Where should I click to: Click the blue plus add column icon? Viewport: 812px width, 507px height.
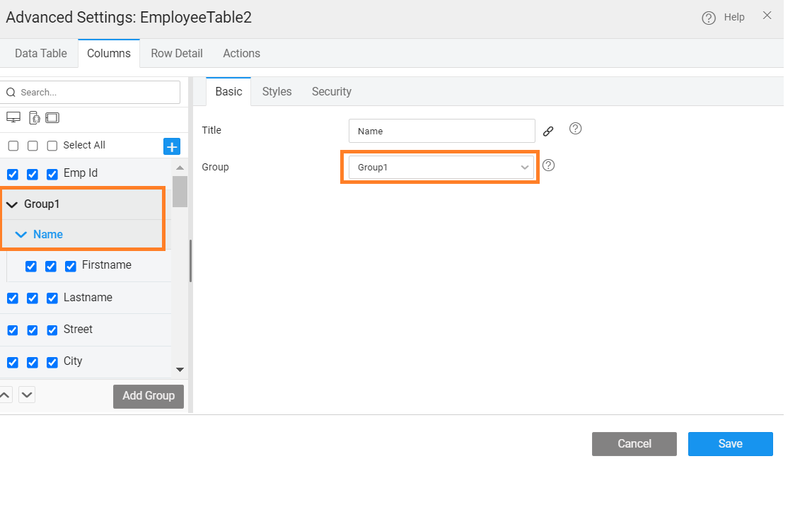point(172,146)
